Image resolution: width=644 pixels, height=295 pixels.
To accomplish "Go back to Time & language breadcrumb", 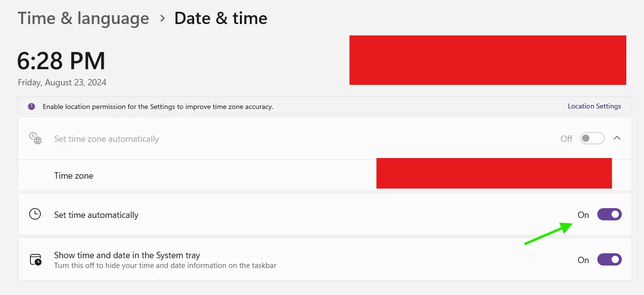I will click(83, 19).
